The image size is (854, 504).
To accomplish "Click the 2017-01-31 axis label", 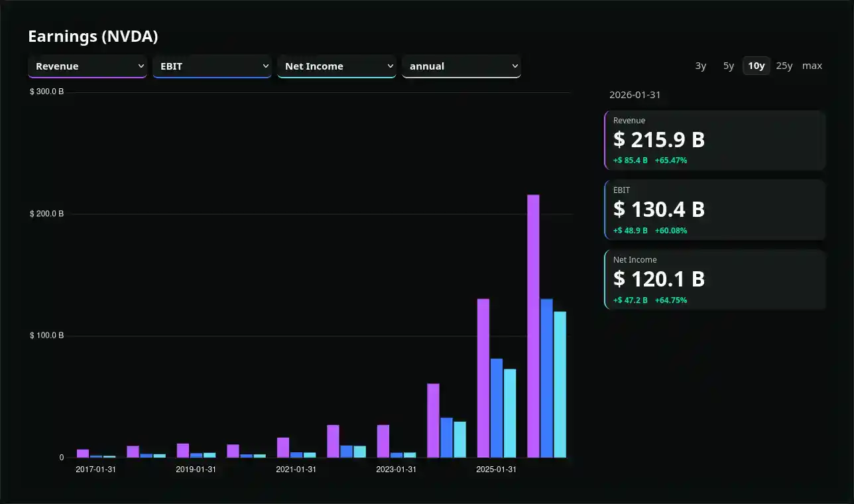I will click(x=96, y=470).
